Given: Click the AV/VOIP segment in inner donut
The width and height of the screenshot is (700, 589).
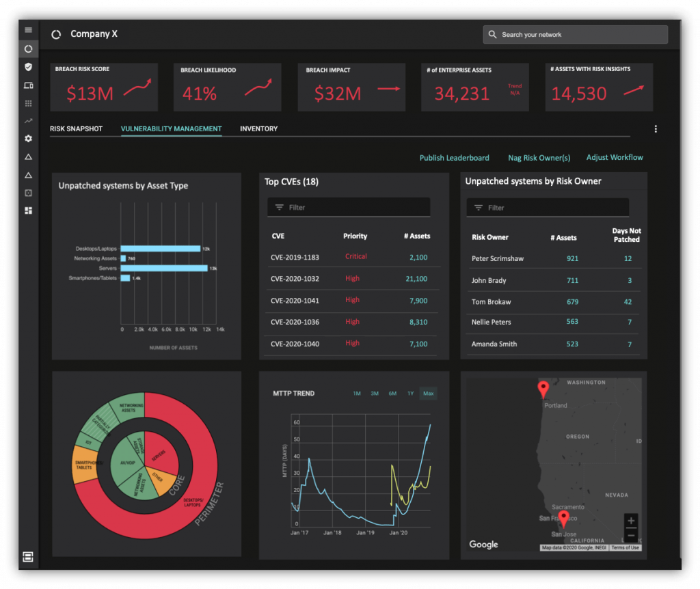Looking at the screenshot, I should [x=126, y=463].
